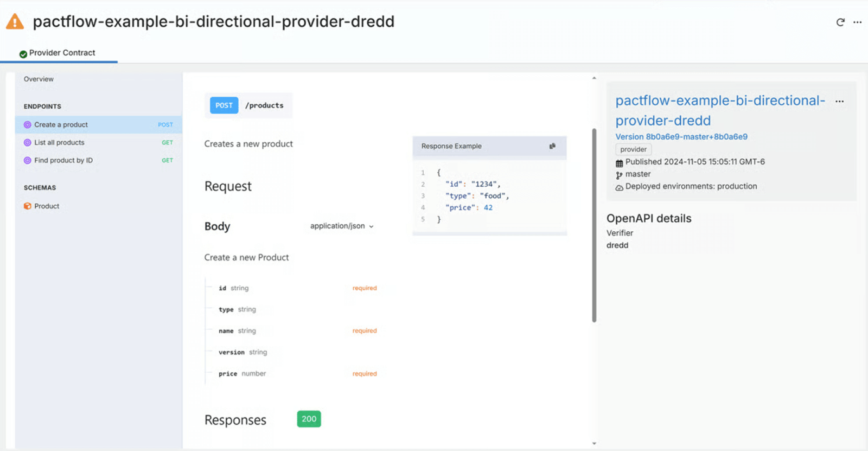This screenshot has width=868, height=451.
Task: Click the POST method badge
Action: [224, 105]
